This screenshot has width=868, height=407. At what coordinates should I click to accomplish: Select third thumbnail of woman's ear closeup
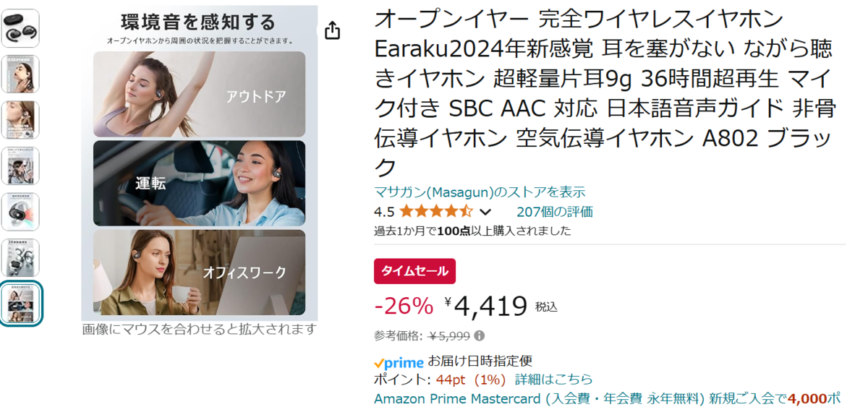tap(20, 120)
